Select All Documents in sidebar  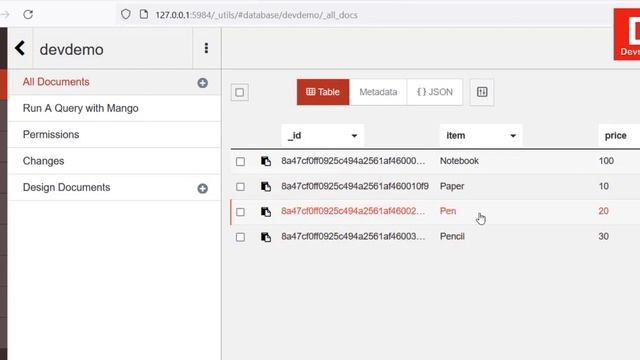[x=56, y=82]
